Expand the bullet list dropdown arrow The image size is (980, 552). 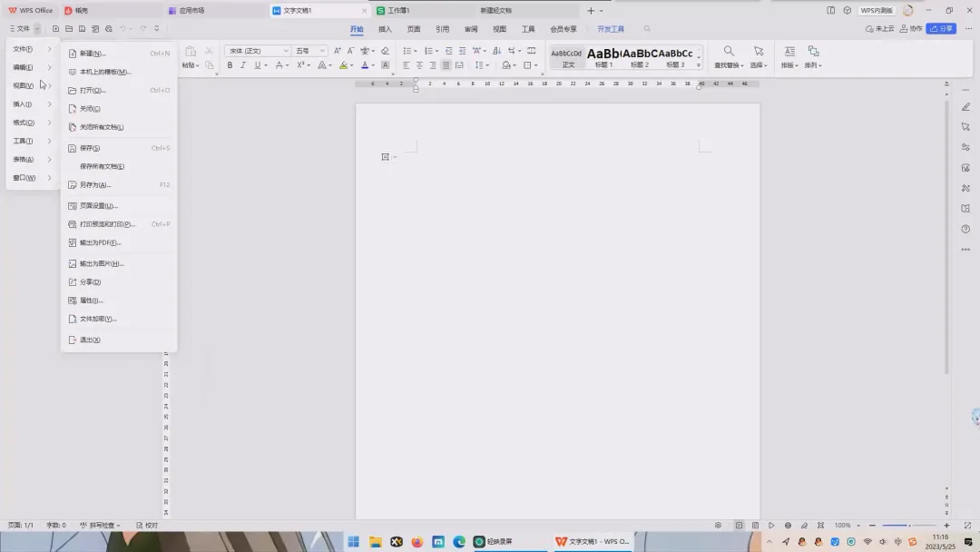coord(416,51)
